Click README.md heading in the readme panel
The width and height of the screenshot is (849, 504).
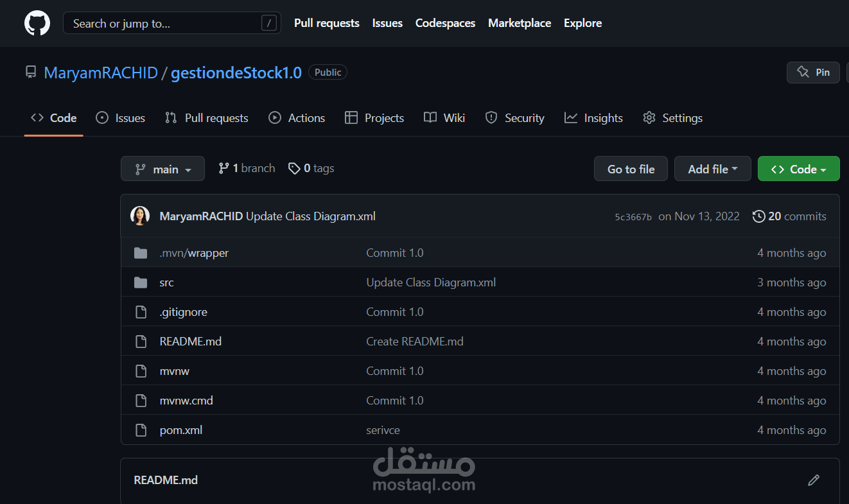(166, 480)
